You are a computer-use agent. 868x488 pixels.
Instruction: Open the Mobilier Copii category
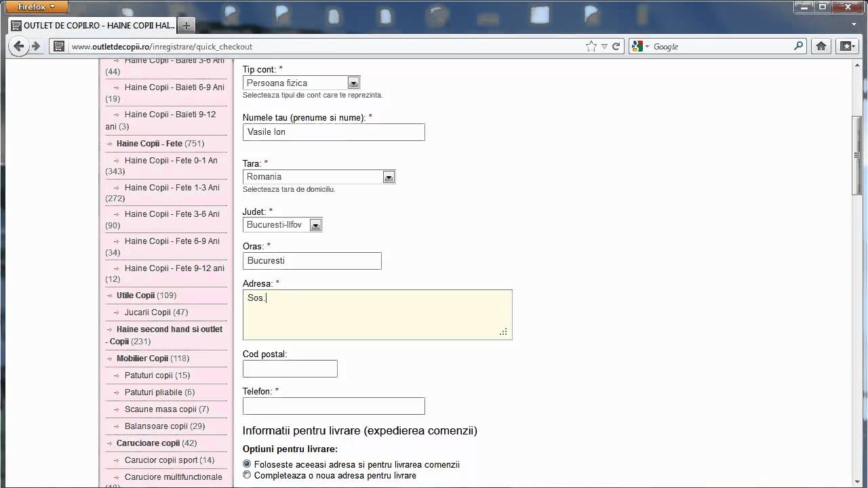tap(142, 359)
